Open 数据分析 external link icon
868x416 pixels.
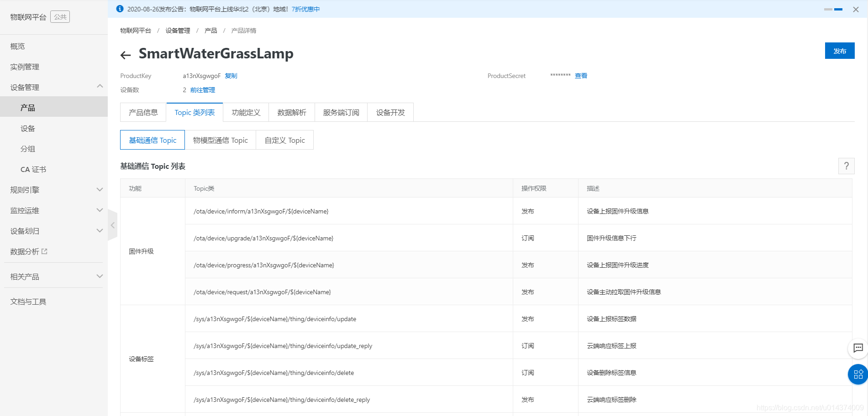[x=44, y=251]
